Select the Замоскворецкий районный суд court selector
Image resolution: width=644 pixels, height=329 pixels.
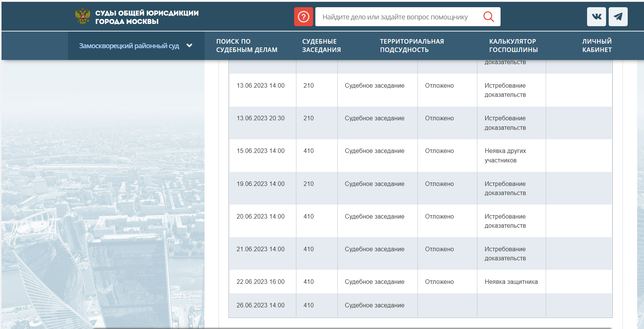pos(129,46)
